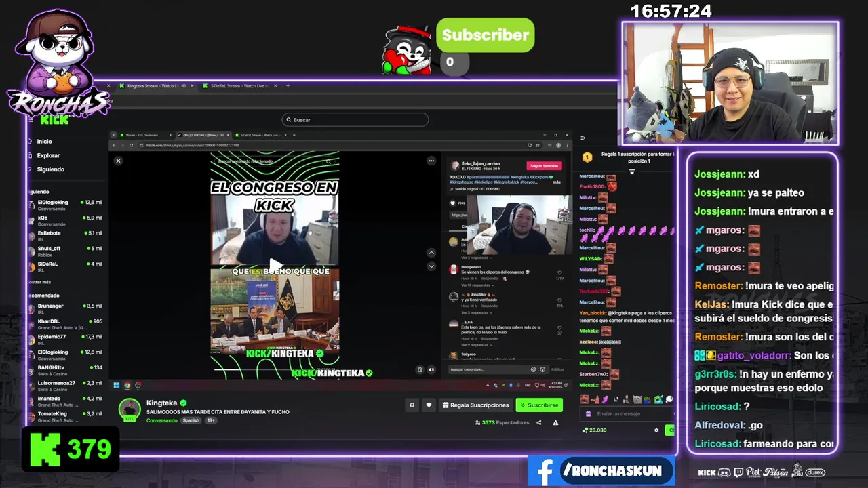
Task: Click the Spanish language tag
Action: (x=191, y=420)
